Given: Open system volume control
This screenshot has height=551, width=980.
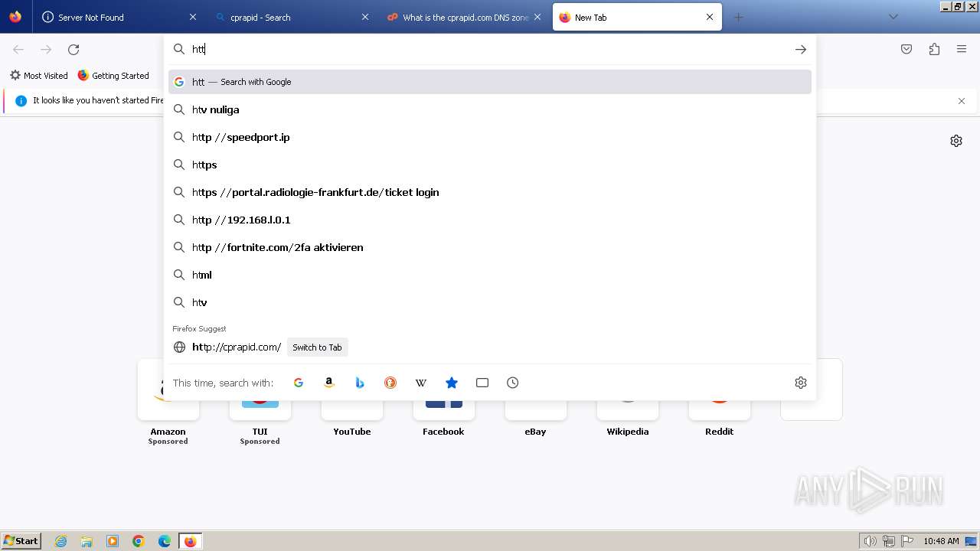Looking at the screenshot, I should [870, 541].
